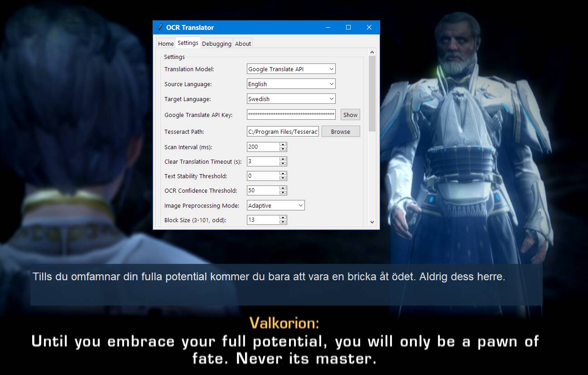Image resolution: width=588 pixels, height=375 pixels.
Task: Click the scrollbar down arrow
Action: click(372, 222)
